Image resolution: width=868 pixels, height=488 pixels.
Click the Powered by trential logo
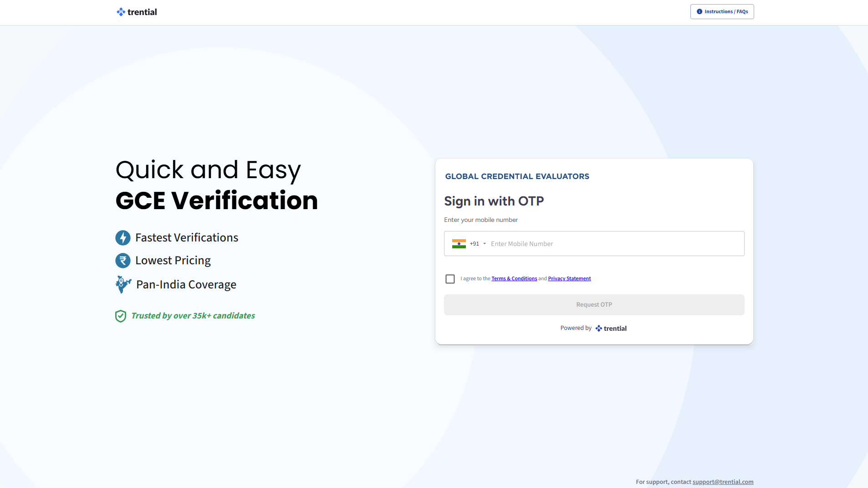tap(611, 329)
